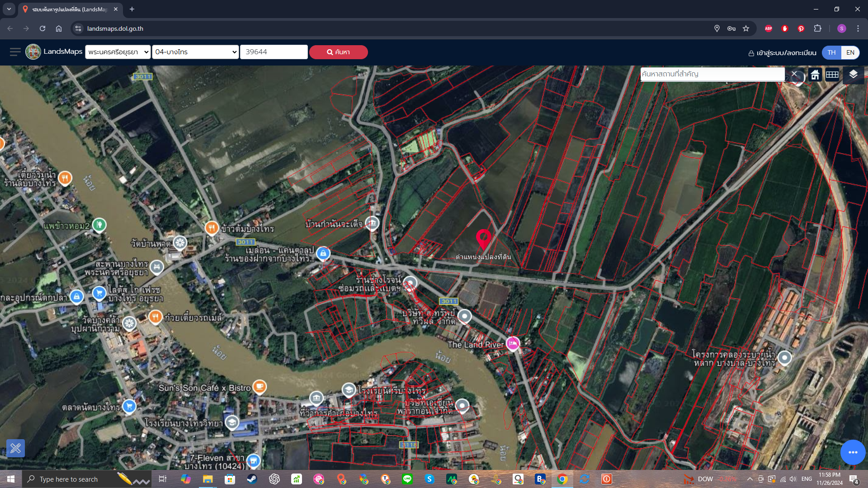The height and width of the screenshot is (488, 868).
Task: Click the ตำแหน่งแปลงที่ดิน label text
Action: [x=483, y=257]
